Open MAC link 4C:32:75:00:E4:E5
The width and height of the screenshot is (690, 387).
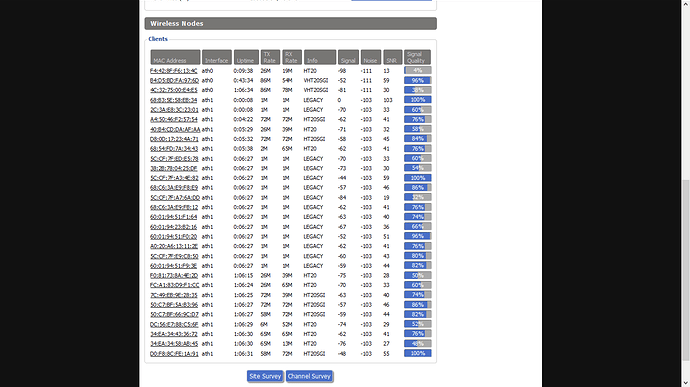click(173, 90)
